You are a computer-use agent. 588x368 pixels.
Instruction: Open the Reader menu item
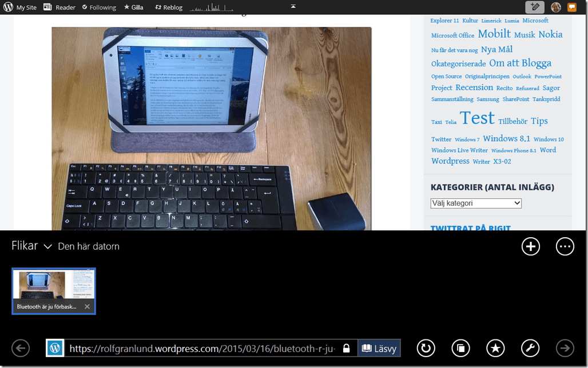tap(59, 7)
